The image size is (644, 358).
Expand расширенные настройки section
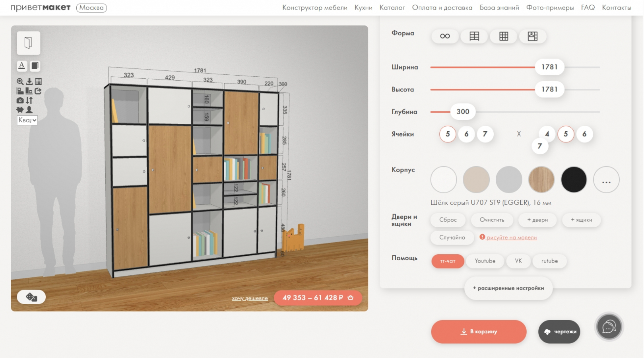pyautogui.click(x=508, y=288)
